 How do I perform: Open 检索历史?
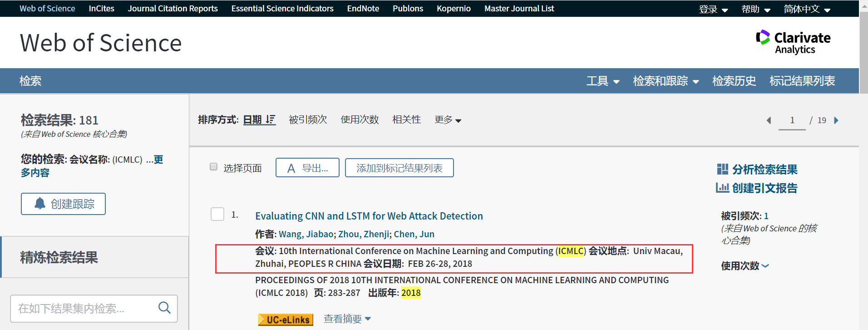tap(734, 81)
